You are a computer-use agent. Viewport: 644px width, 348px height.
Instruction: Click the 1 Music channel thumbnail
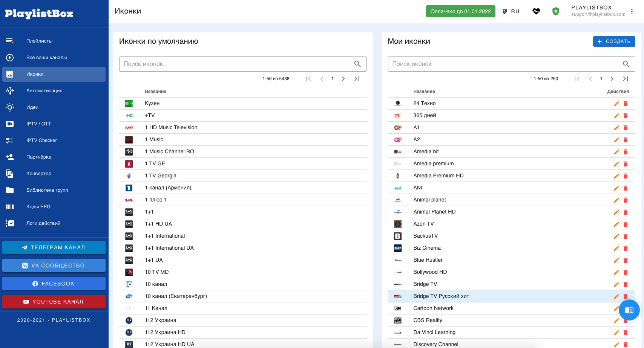pos(129,140)
